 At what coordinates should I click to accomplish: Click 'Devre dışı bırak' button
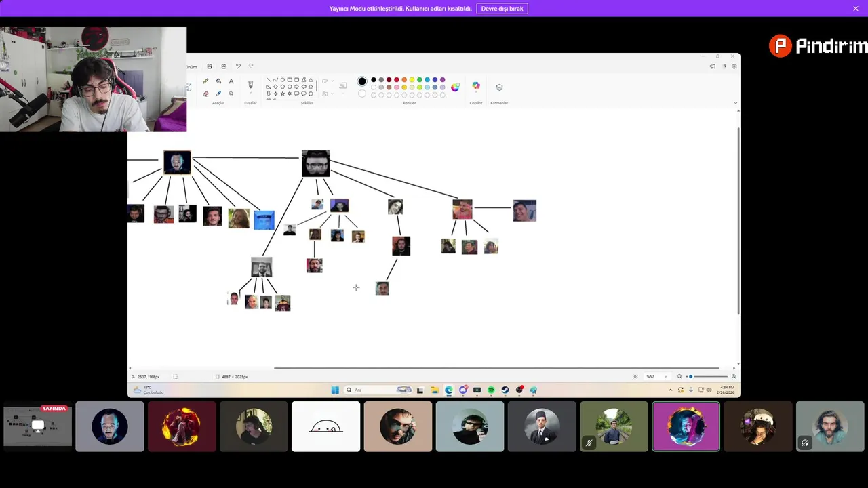click(502, 9)
